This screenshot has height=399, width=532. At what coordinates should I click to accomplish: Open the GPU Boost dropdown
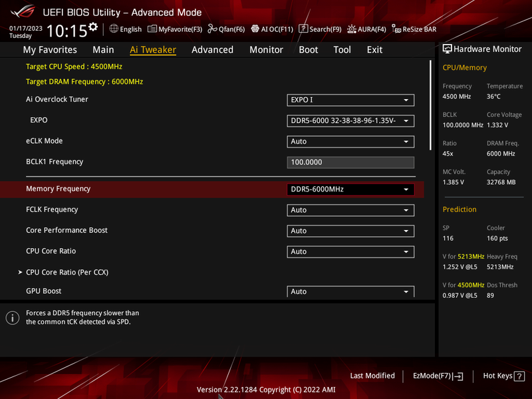pos(350,291)
